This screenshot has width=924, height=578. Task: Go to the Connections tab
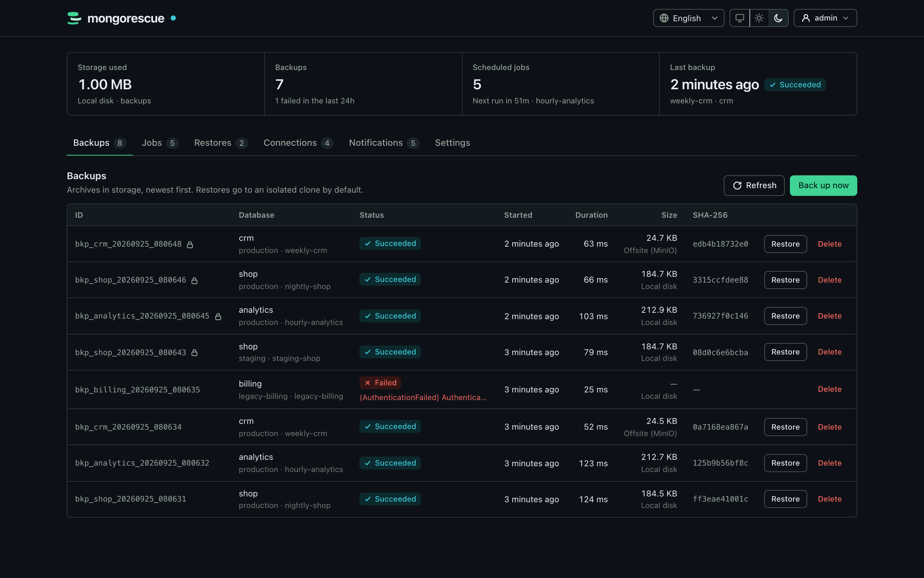tap(298, 143)
